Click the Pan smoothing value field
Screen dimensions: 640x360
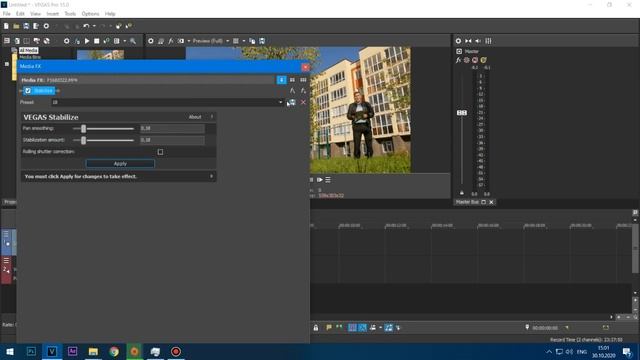pos(172,129)
